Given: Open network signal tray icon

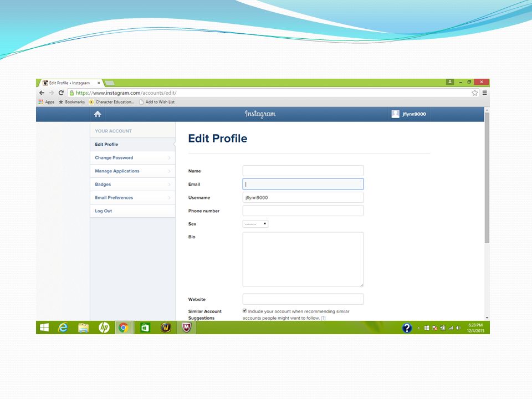Looking at the screenshot, I should [x=451, y=328].
